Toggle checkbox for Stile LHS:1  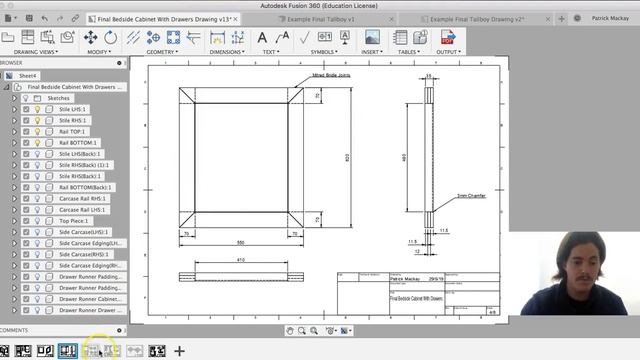[26, 109]
